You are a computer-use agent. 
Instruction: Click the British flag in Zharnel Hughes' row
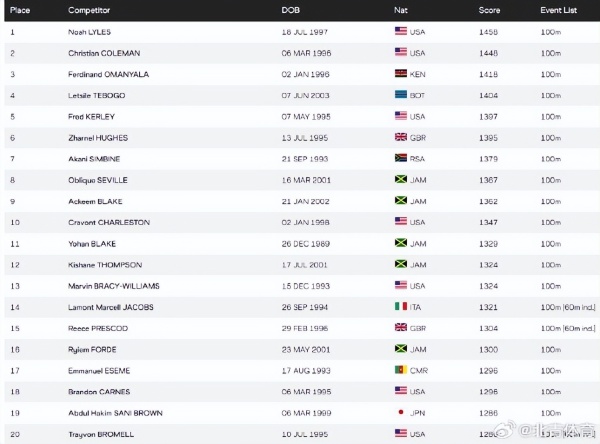(x=401, y=137)
